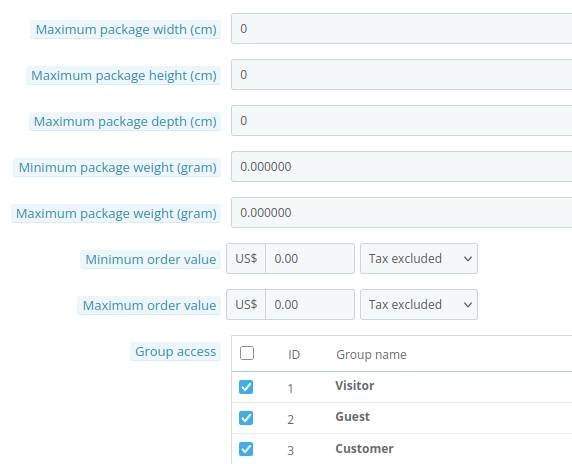The height and width of the screenshot is (464, 572).
Task: Click the Group name column header
Action: tap(371, 355)
